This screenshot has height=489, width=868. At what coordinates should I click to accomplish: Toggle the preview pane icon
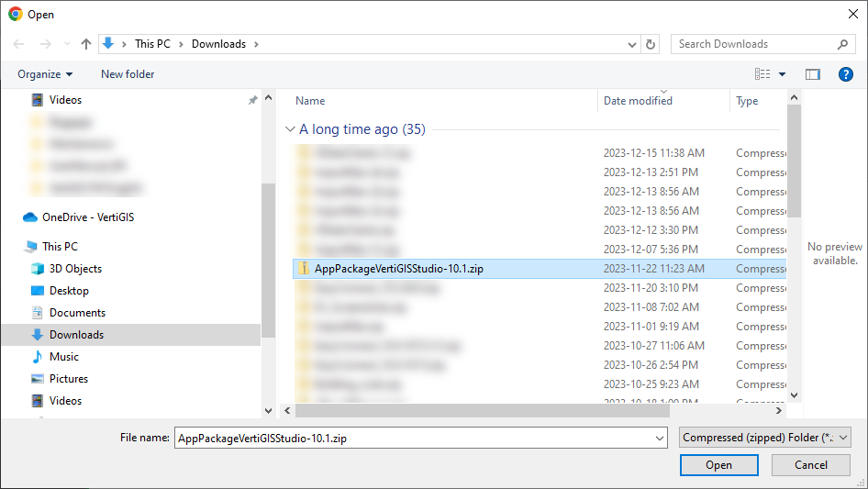(x=812, y=74)
